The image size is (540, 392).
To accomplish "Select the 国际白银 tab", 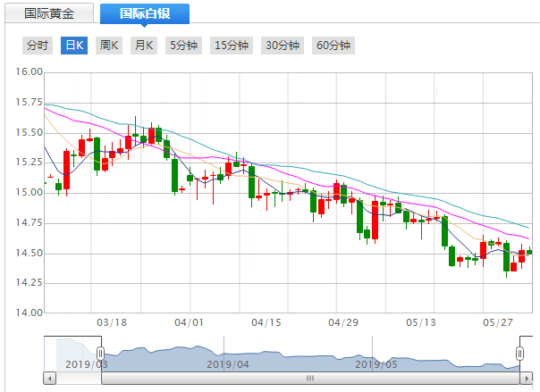I will (x=144, y=13).
